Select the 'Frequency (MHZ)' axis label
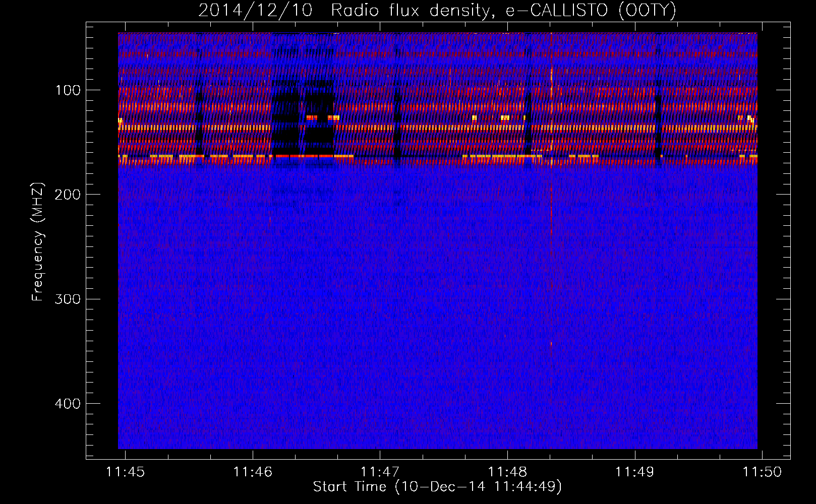 [x=38, y=241]
